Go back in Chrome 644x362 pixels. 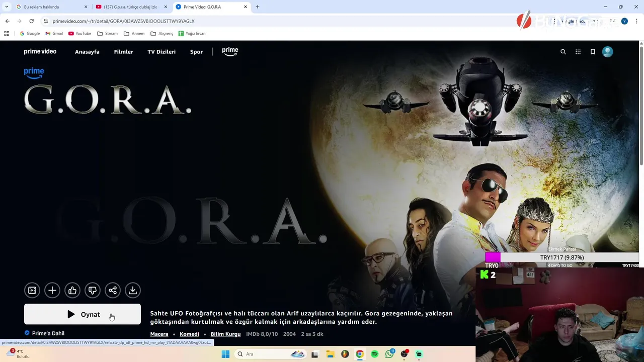7,21
